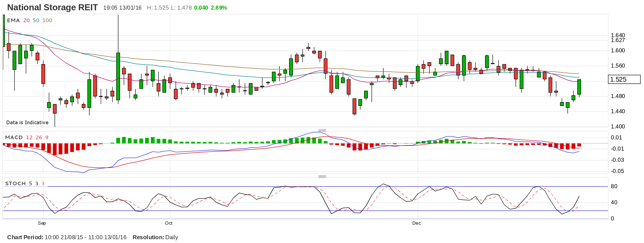644x243 pixels.
Task: Click the MACD -0.03 axis label
Action: (x=617, y=160)
